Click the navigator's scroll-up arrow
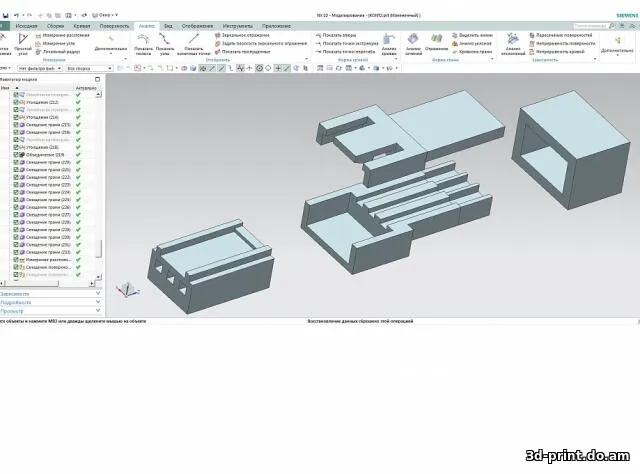 pos(98,94)
